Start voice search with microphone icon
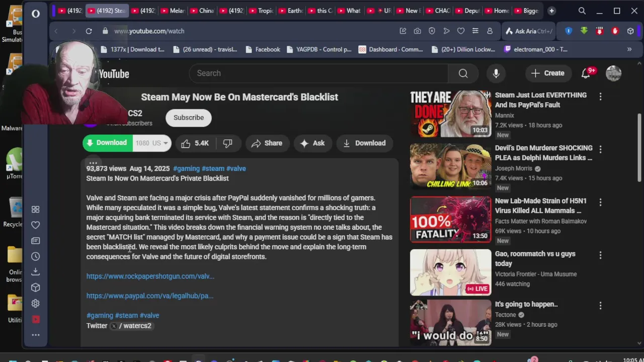Screen dimensions: 644x362 tap(496, 73)
